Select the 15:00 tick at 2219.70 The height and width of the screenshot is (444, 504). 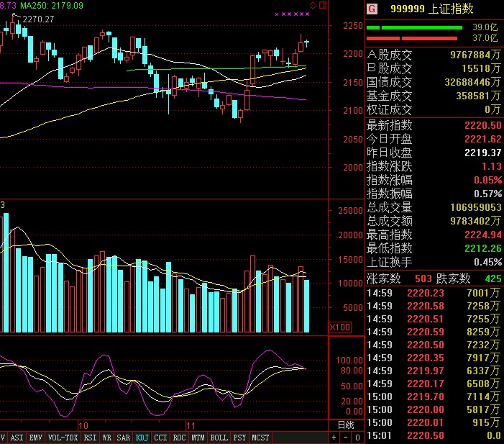pyautogui.click(x=434, y=397)
